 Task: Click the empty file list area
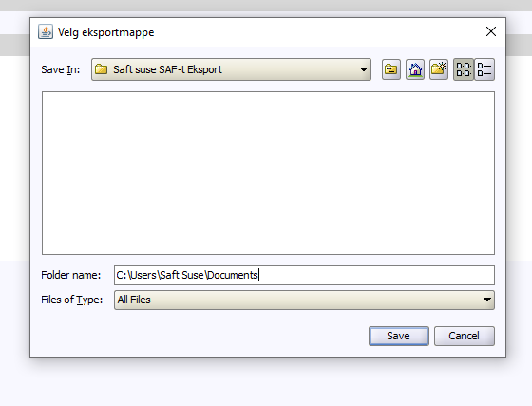point(268,173)
